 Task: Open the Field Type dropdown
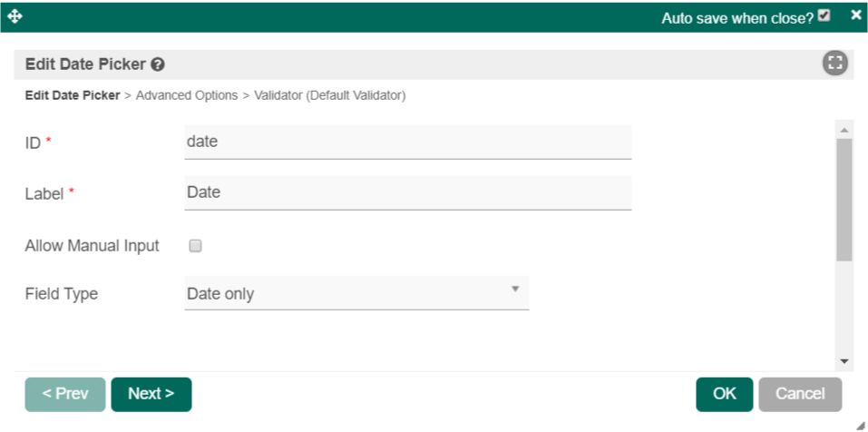(356, 294)
